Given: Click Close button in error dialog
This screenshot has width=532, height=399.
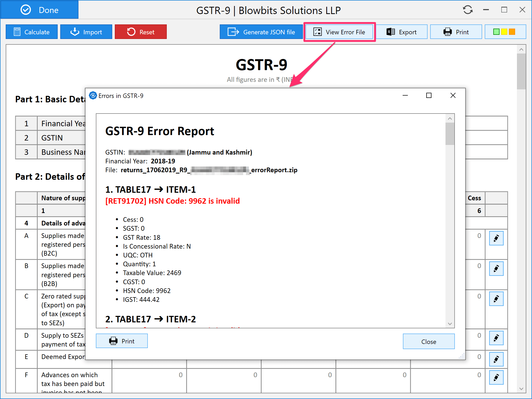Looking at the screenshot, I should (x=429, y=341).
